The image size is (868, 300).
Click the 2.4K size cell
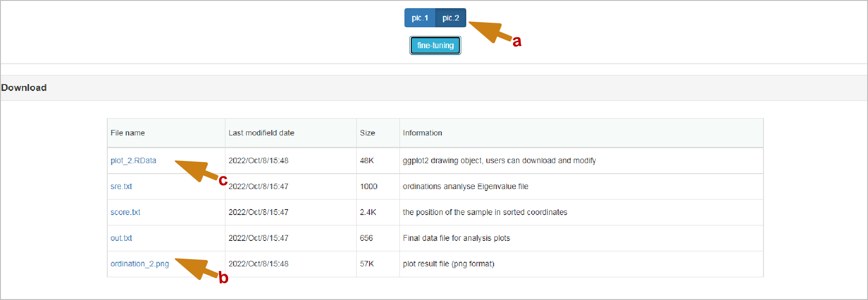(368, 212)
